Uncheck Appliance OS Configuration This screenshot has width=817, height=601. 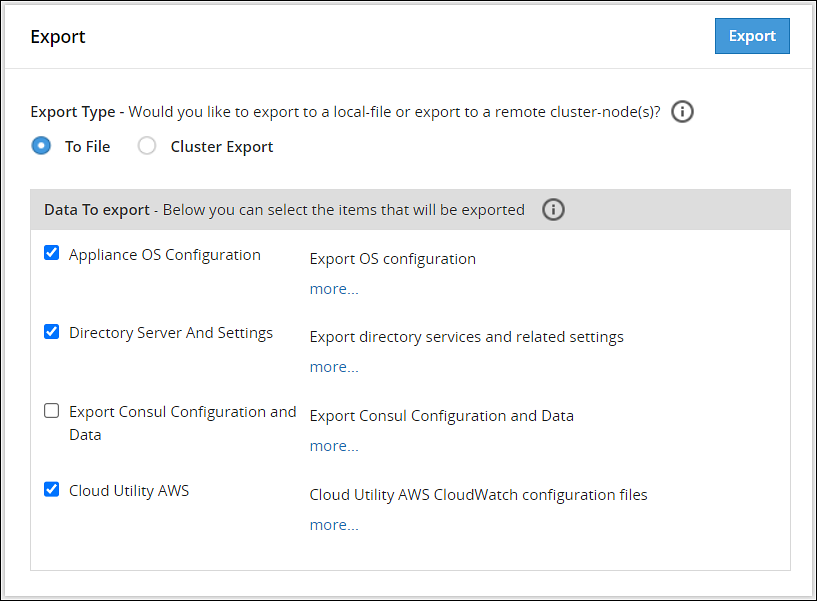tap(51, 252)
